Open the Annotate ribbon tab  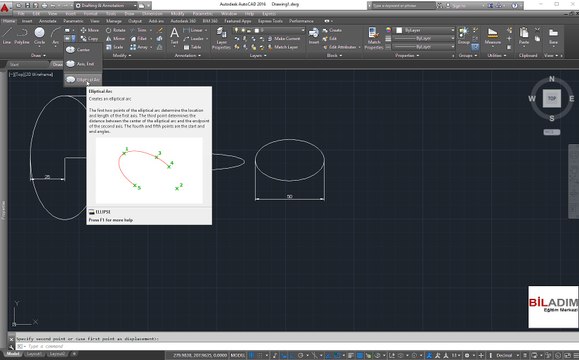point(48,21)
